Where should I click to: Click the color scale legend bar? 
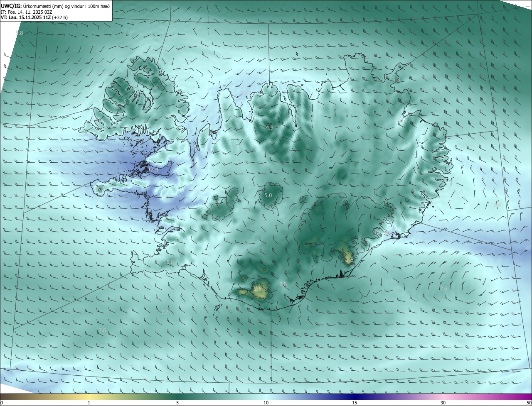click(266, 396)
